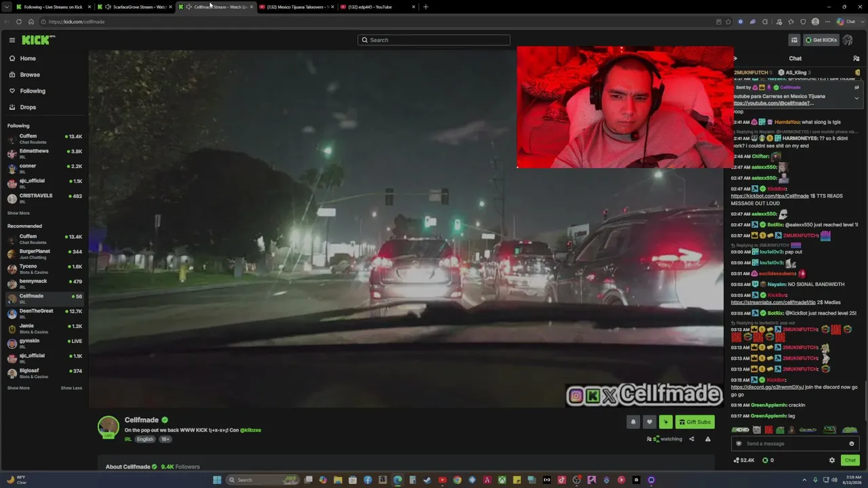The height and width of the screenshot is (488, 868).
Task: Open a new browser tab
Action: point(426,7)
